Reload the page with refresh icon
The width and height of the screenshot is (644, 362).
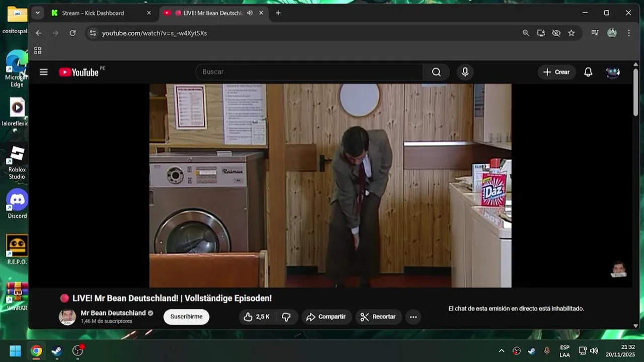[72, 33]
